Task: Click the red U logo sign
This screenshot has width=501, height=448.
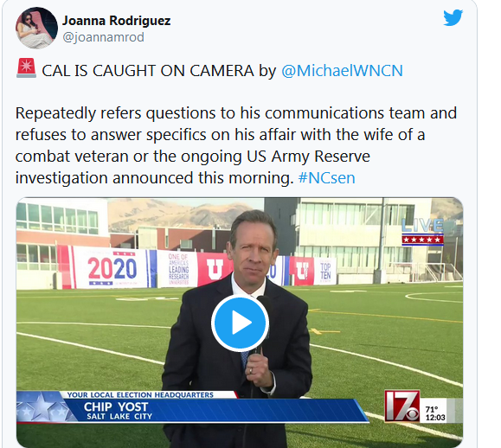Action: click(215, 268)
